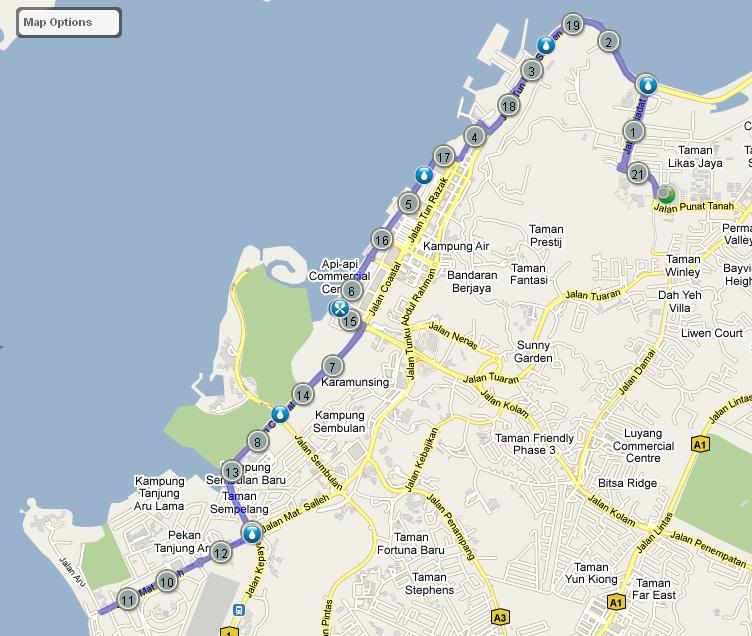
Task: Click the Taman Fantasi label
Action: [x=529, y=274]
